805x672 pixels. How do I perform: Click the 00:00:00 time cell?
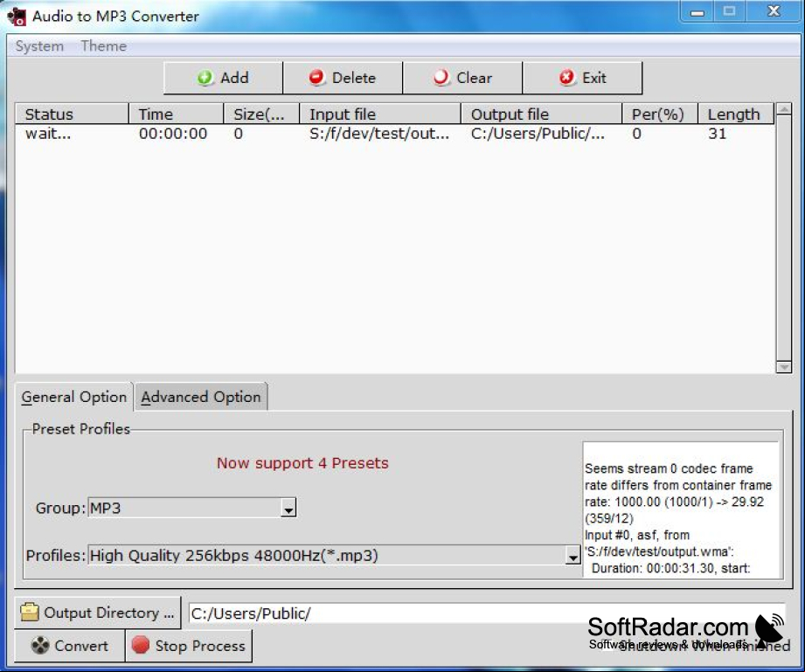(x=173, y=134)
